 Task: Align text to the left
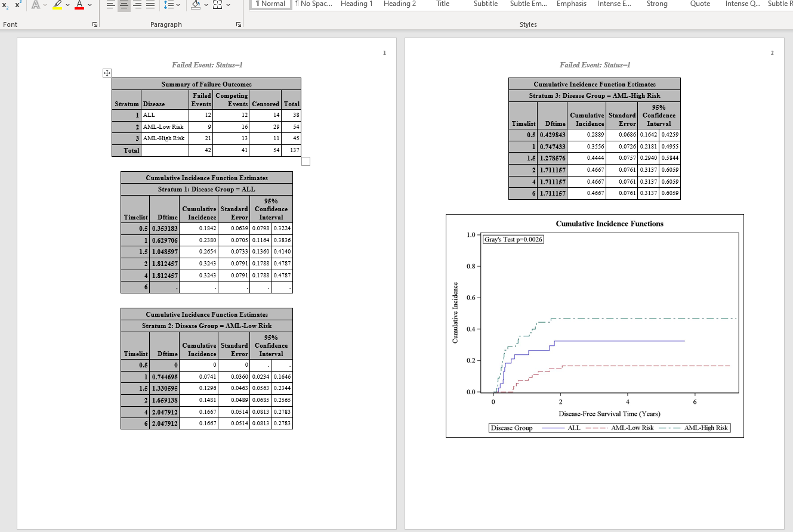[110, 5]
